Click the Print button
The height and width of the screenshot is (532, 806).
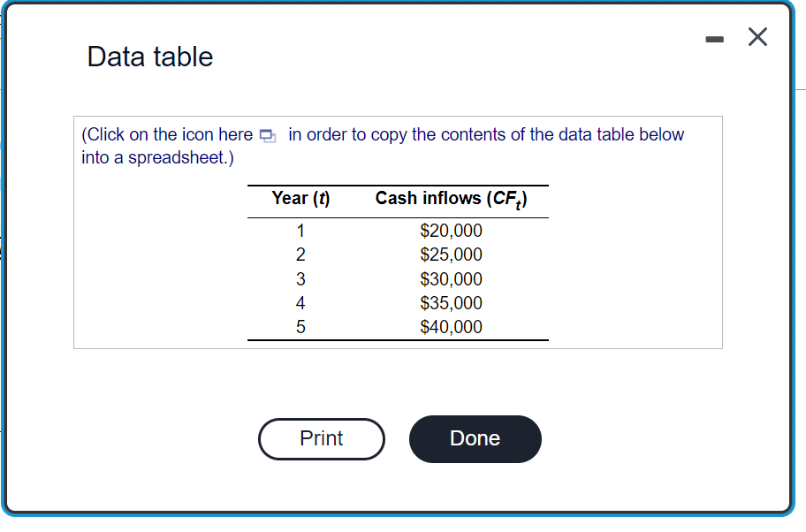tap(322, 438)
